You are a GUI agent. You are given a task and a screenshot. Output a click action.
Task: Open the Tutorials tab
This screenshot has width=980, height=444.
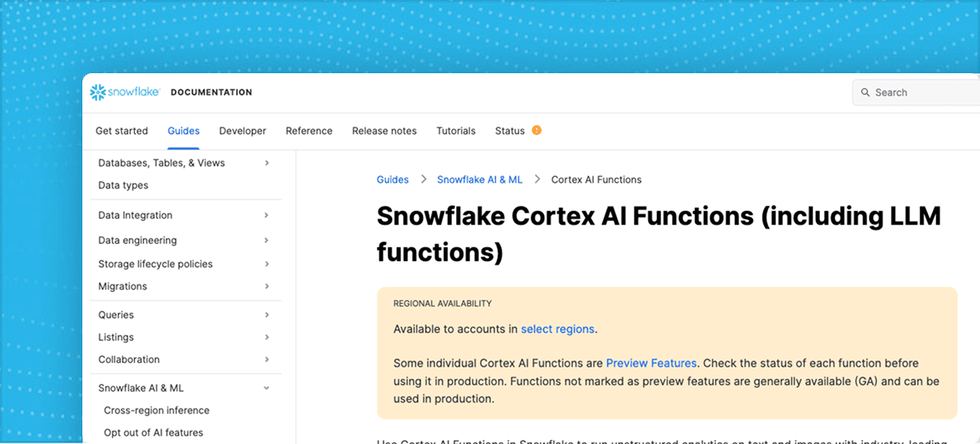pyautogui.click(x=456, y=131)
